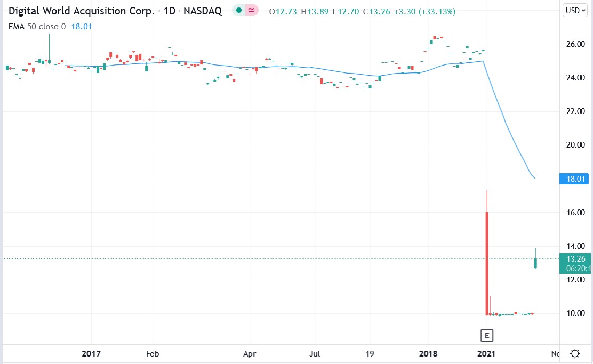
Task: Click the 2017 time axis label
Action: [x=91, y=354]
